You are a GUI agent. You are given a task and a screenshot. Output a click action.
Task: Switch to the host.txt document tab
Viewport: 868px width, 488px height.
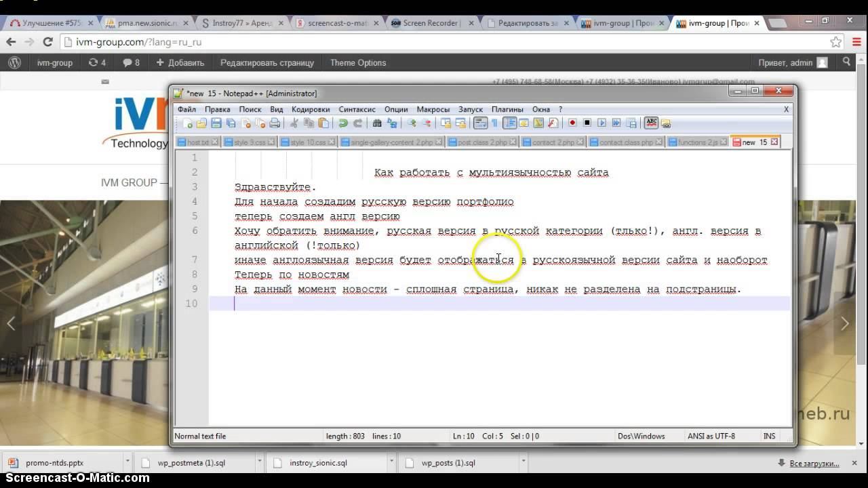coord(198,142)
